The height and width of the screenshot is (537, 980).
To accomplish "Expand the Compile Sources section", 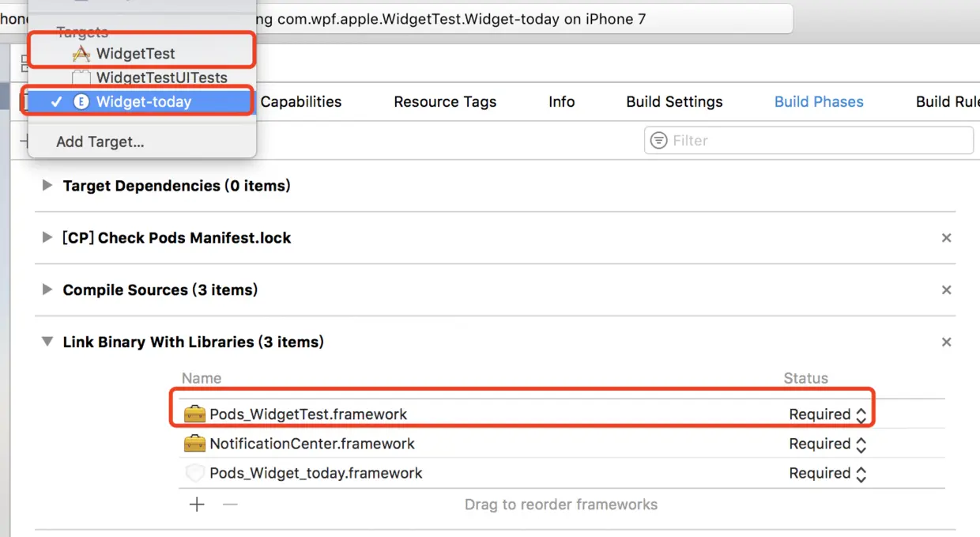I will (x=47, y=290).
